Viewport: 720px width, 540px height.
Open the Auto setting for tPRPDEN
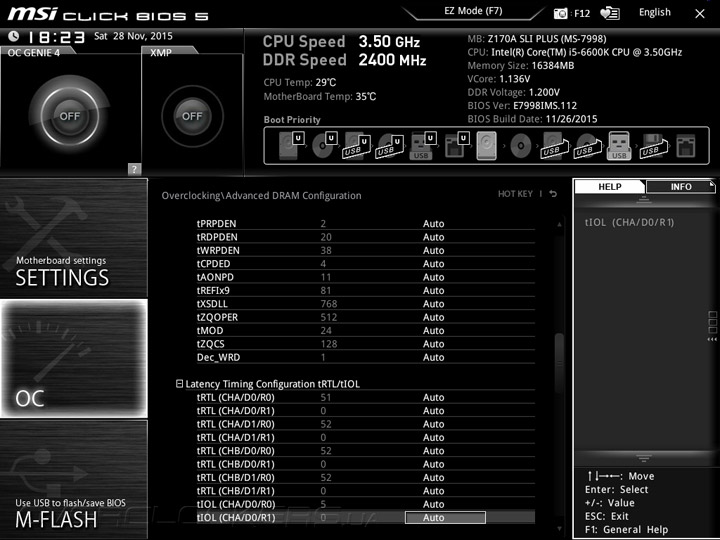coord(433,224)
